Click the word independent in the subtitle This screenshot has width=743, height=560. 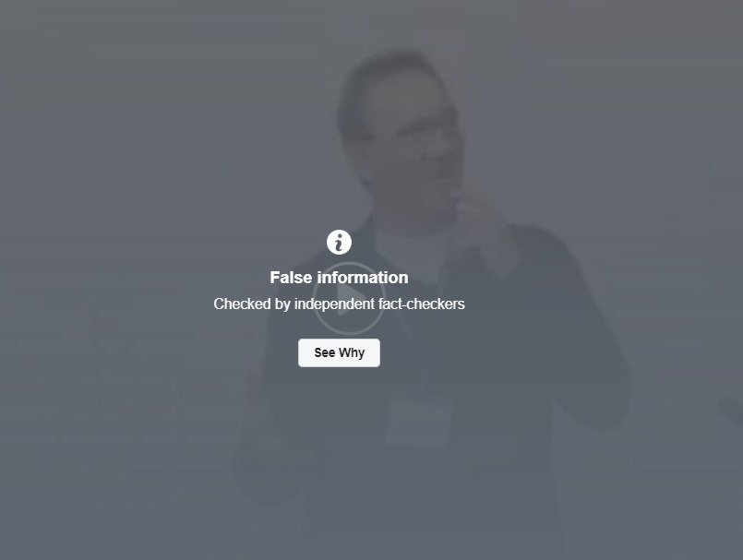tap(334, 304)
